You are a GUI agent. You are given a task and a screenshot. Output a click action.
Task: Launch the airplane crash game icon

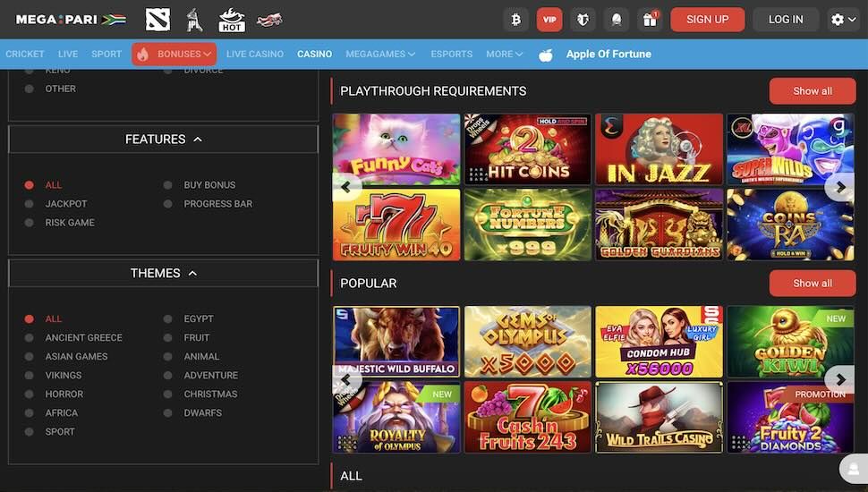coord(269,21)
